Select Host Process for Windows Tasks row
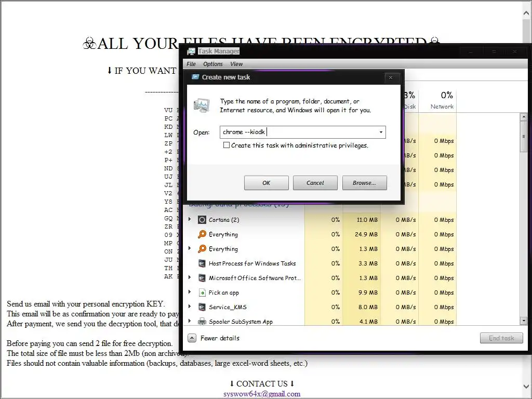This screenshot has height=399, width=532. 320,263
